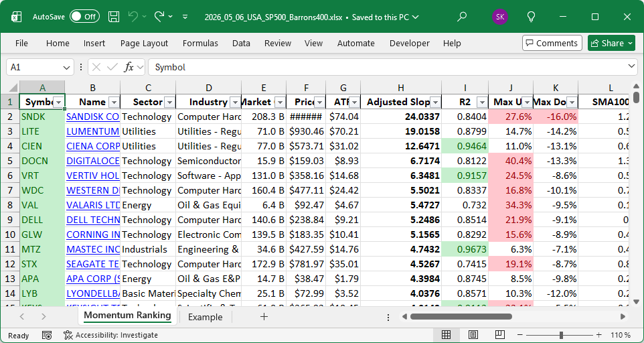The height and width of the screenshot is (343, 644).
Task: Switch to the Example sheet tab
Action: (205, 317)
